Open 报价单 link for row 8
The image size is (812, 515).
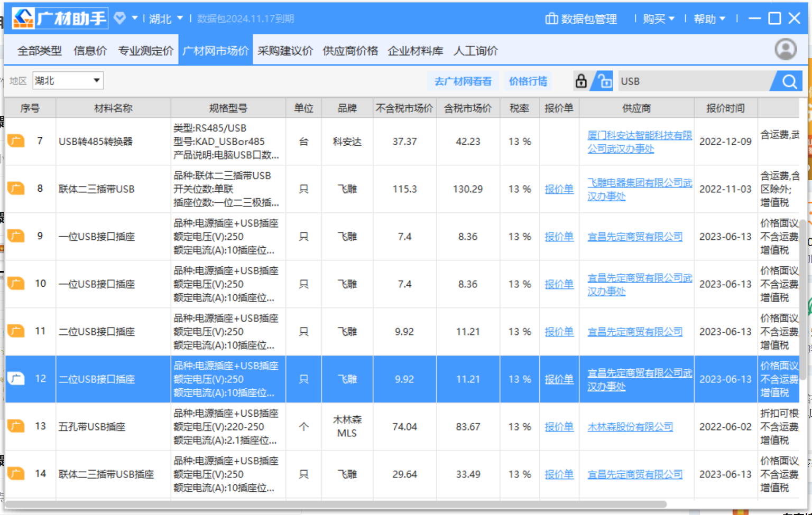point(559,189)
